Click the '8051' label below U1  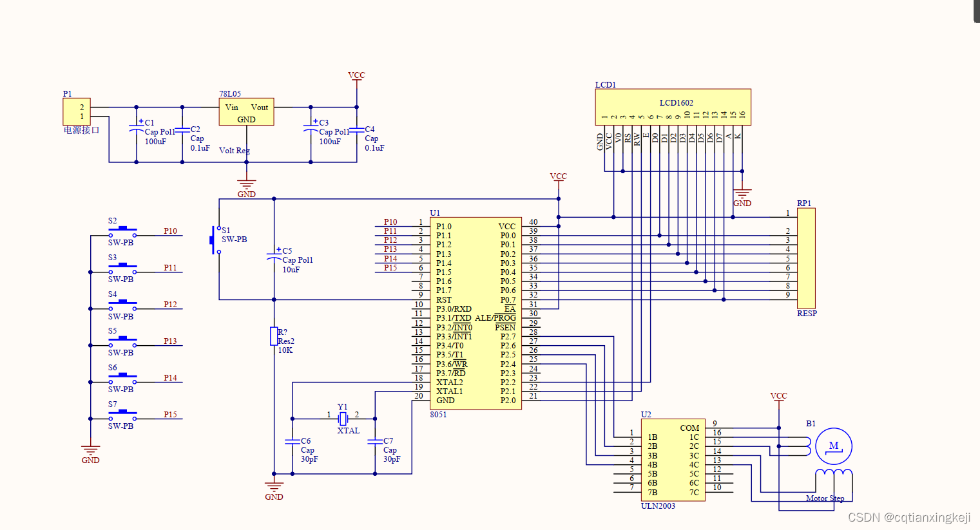tap(439, 415)
